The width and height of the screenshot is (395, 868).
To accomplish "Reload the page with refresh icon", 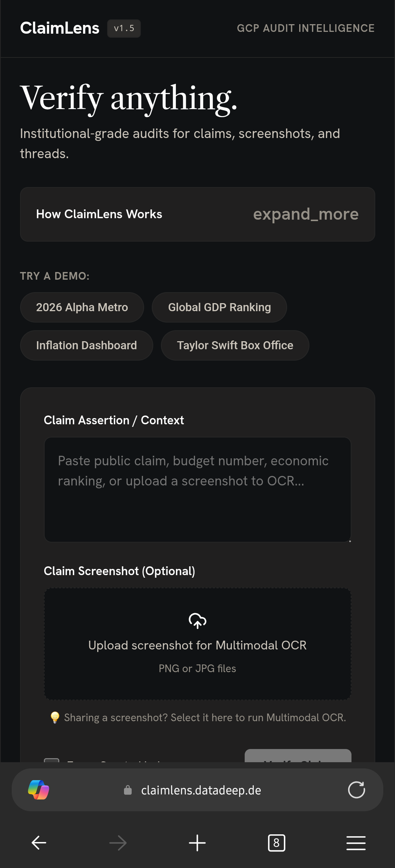I will 356,790.
